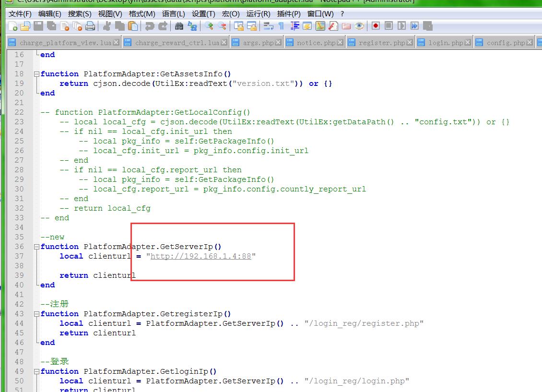Open Find with the binoculars icon
Screen dimensions: 542x392
179,26
